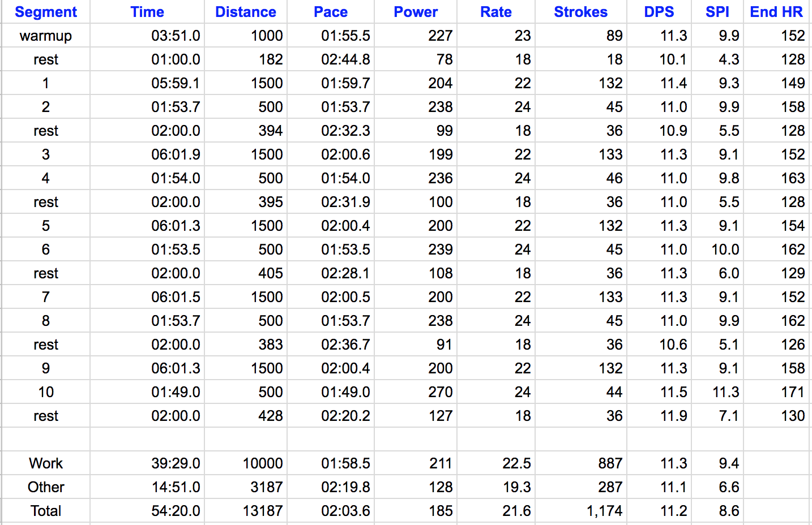Click the warmup segment cell
Screen dimensions: 812x525
click(46, 36)
